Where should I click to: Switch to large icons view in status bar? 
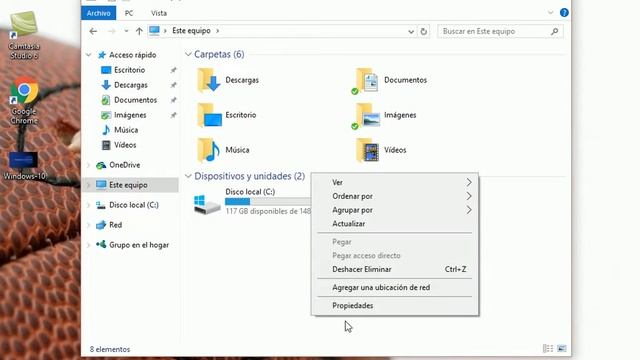pos(562,349)
